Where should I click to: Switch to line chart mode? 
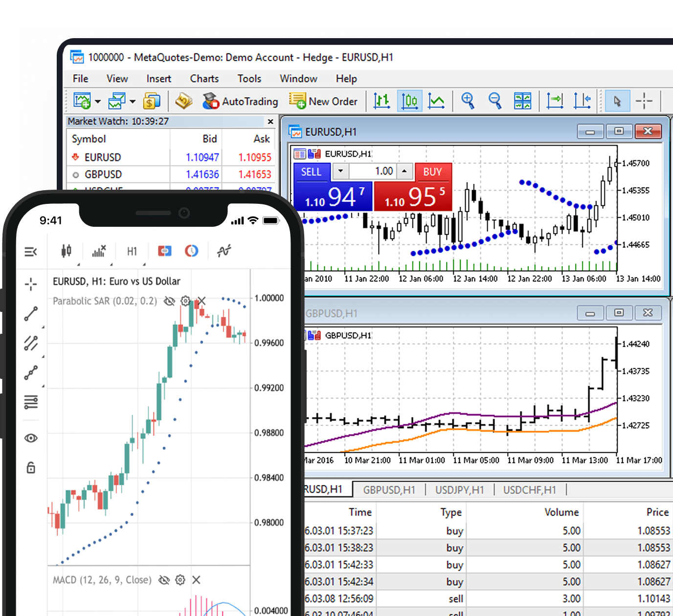coord(436,101)
